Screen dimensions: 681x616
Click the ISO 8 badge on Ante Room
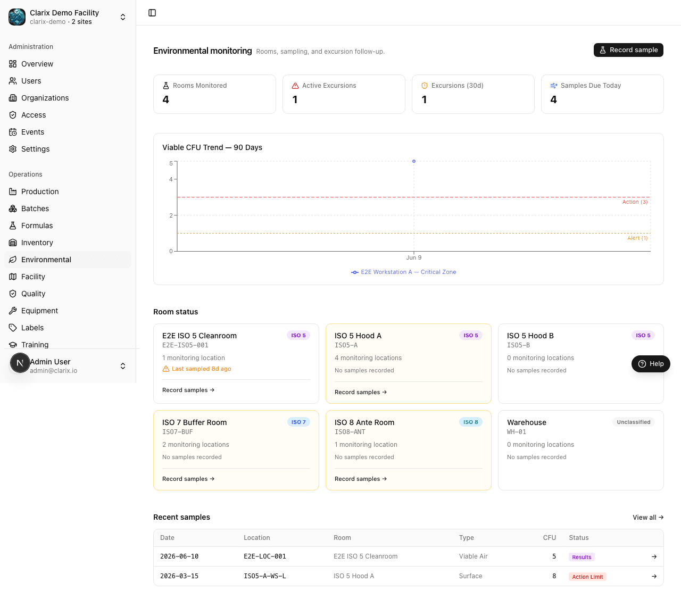click(471, 422)
